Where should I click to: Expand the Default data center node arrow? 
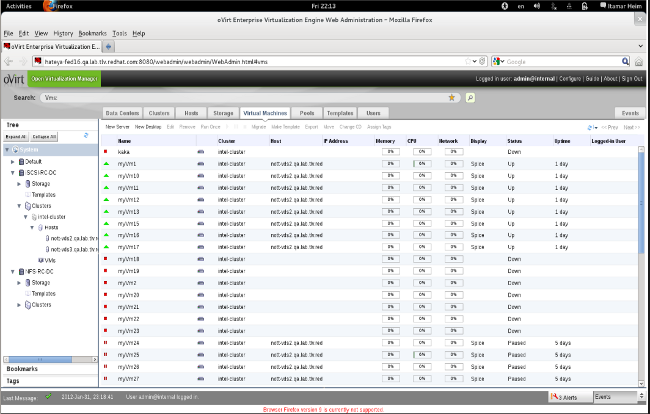click(x=13, y=162)
